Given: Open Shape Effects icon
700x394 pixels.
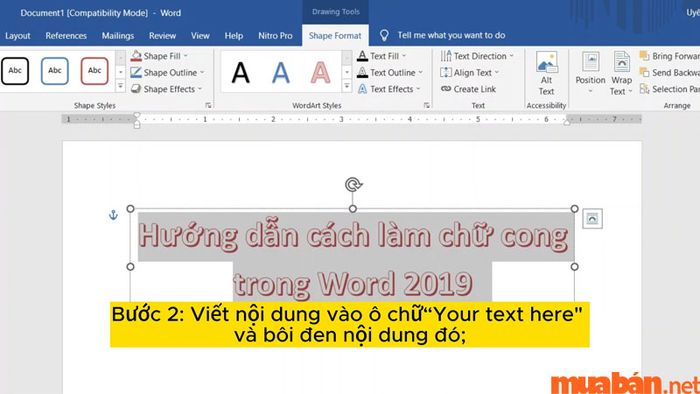Looking at the screenshot, I should click(x=136, y=89).
